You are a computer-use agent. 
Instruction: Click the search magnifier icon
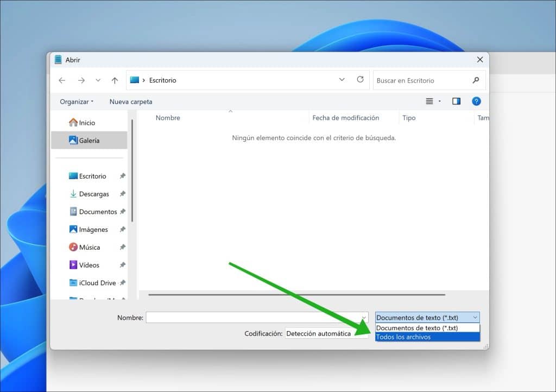[476, 80]
